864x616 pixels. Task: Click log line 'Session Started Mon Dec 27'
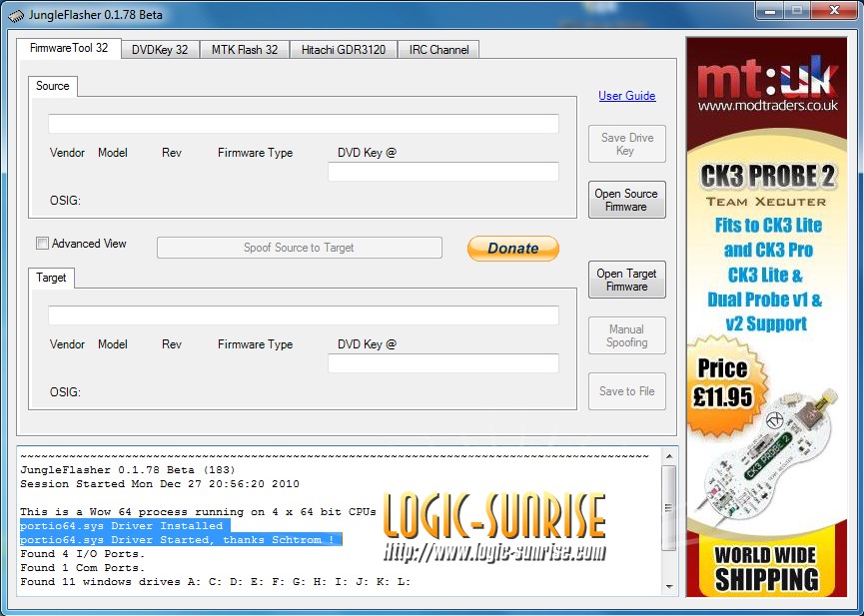pyautogui.click(x=160, y=484)
